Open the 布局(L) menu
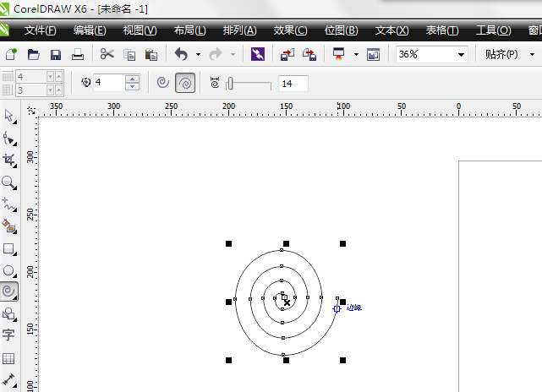Viewport: 542px width, 392px height. pyautogui.click(x=189, y=30)
